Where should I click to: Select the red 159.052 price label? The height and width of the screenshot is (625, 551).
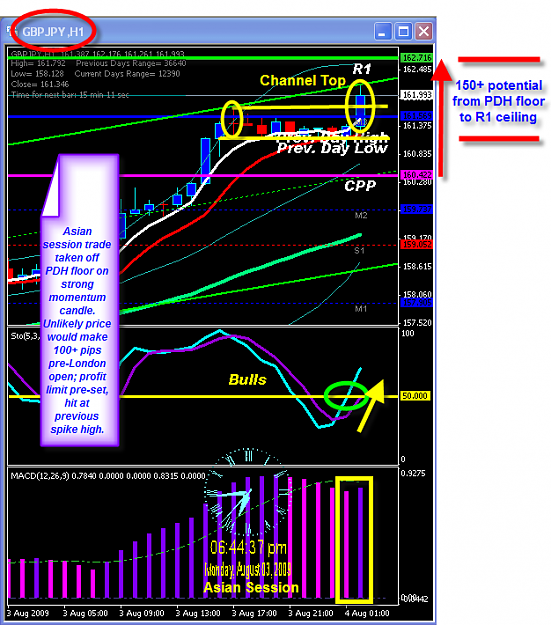coord(417,244)
